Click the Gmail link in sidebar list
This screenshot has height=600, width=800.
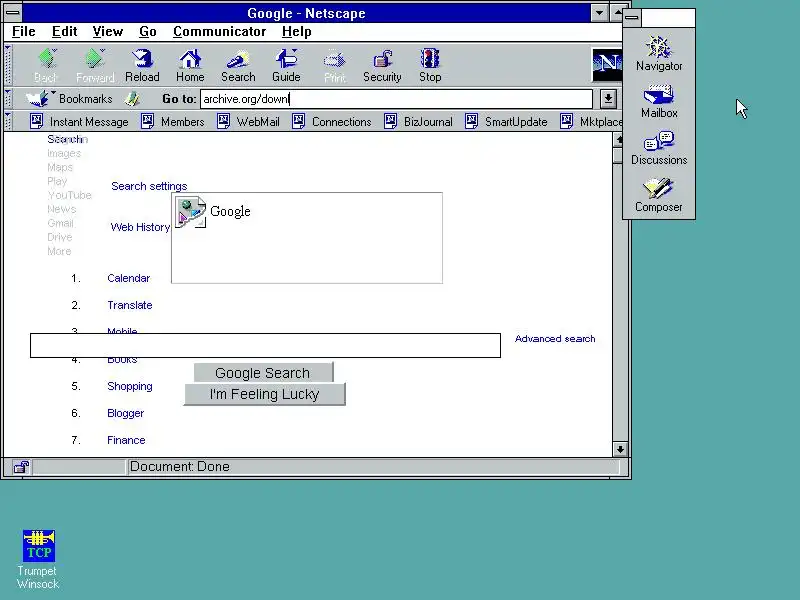(x=60, y=223)
